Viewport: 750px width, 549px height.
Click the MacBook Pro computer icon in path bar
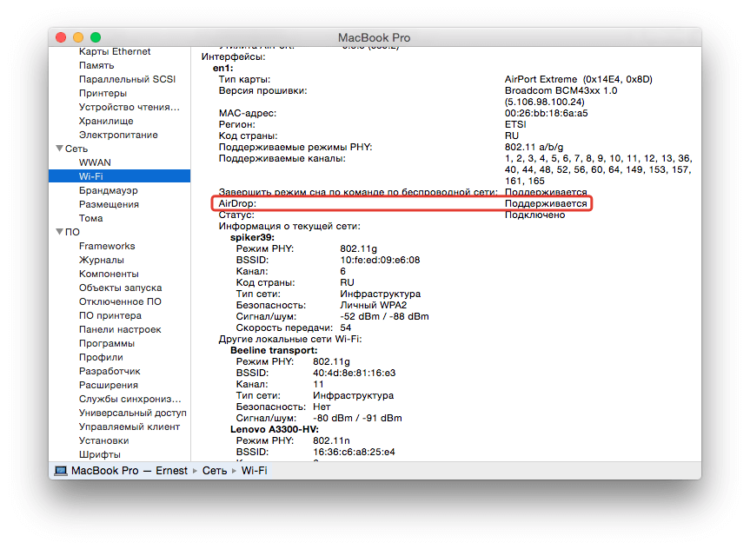[x=61, y=471]
